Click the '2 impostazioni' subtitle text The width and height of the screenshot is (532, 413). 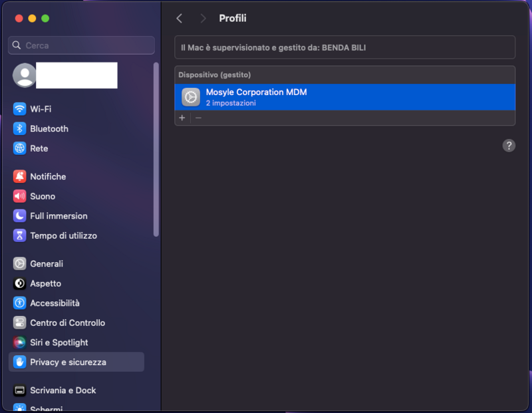[x=231, y=103]
